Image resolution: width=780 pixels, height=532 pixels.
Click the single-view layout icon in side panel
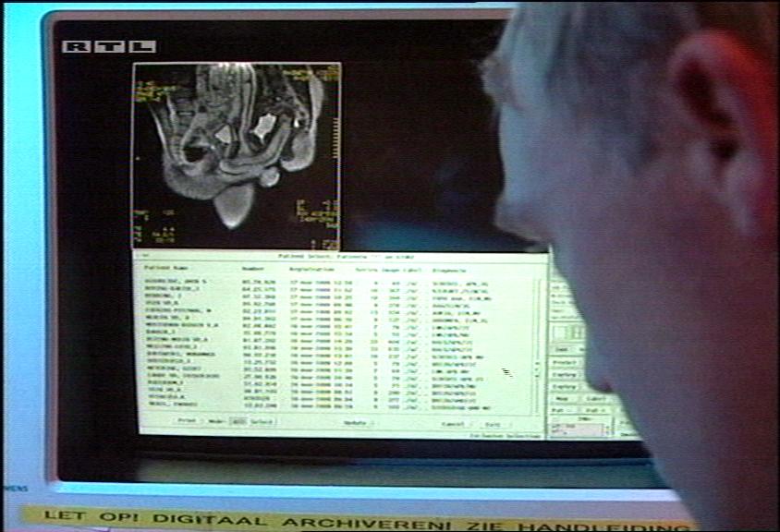point(559,332)
